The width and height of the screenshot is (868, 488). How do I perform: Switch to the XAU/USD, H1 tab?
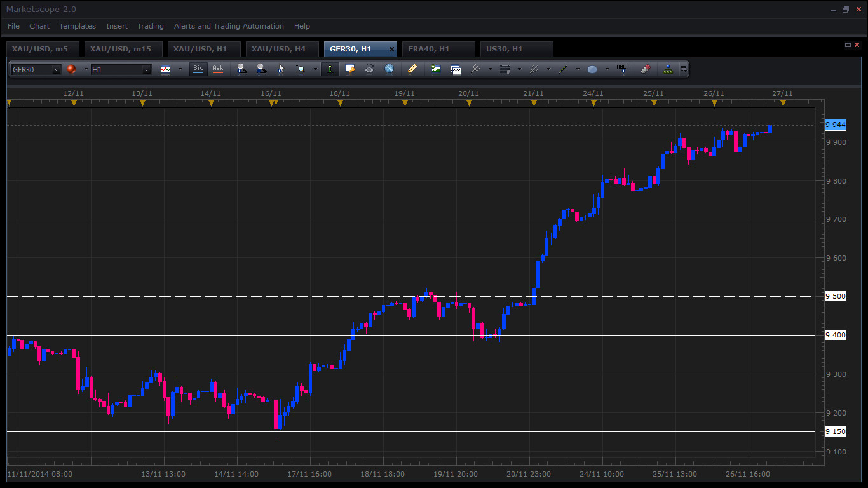coord(204,49)
